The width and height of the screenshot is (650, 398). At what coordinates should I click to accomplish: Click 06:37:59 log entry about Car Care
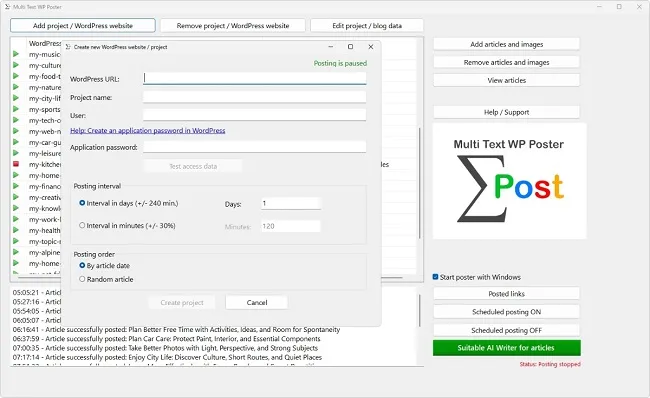click(166, 339)
